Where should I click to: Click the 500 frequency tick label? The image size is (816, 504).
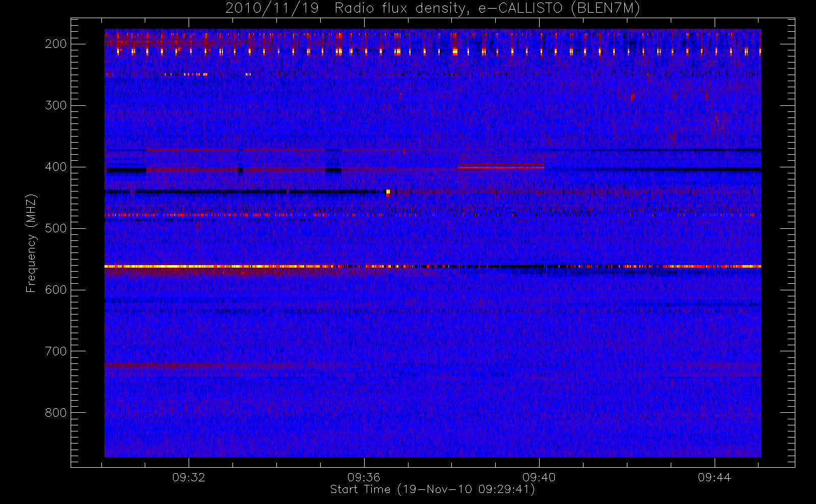[x=55, y=228]
